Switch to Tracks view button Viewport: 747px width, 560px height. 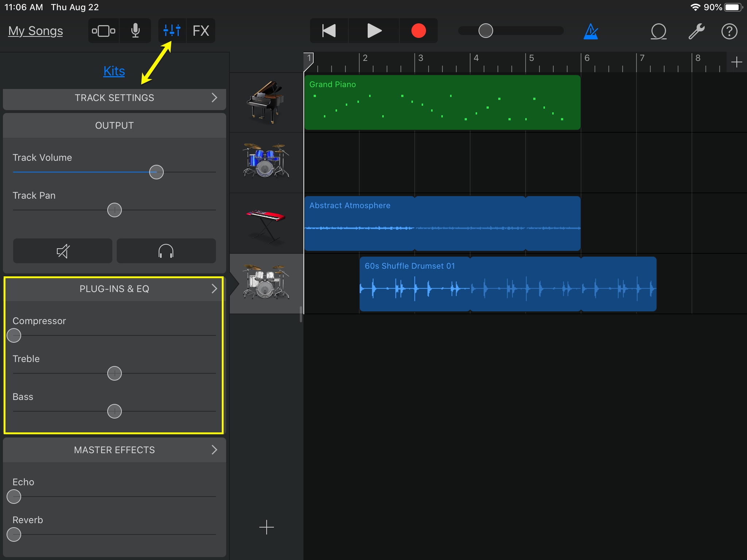click(104, 31)
